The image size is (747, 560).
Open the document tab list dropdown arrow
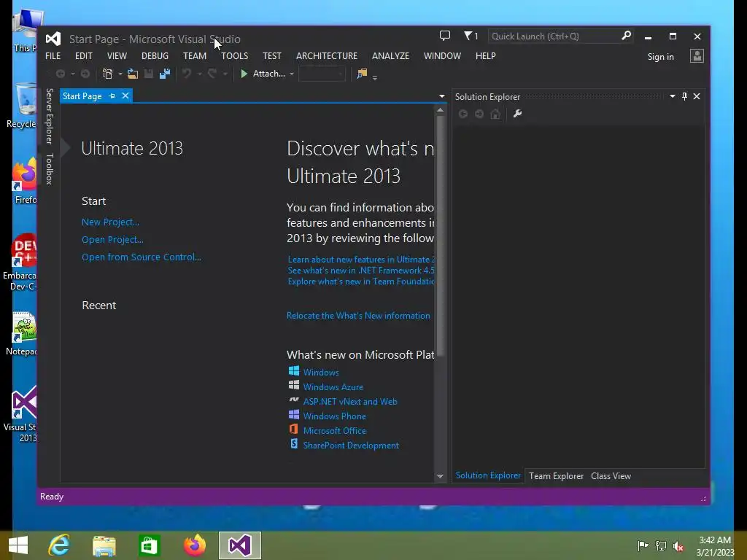coord(441,96)
